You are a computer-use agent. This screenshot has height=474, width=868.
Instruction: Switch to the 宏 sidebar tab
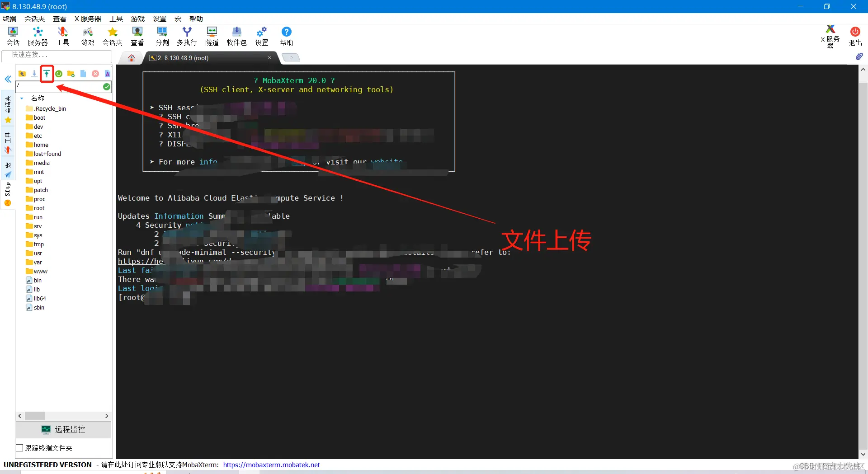tap(8, 169)
